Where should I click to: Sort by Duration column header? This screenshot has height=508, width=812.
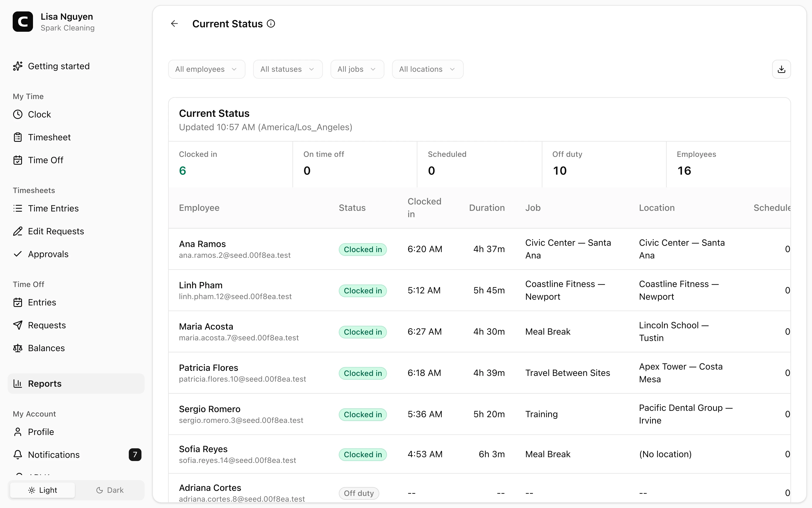(x=487, y=208)
